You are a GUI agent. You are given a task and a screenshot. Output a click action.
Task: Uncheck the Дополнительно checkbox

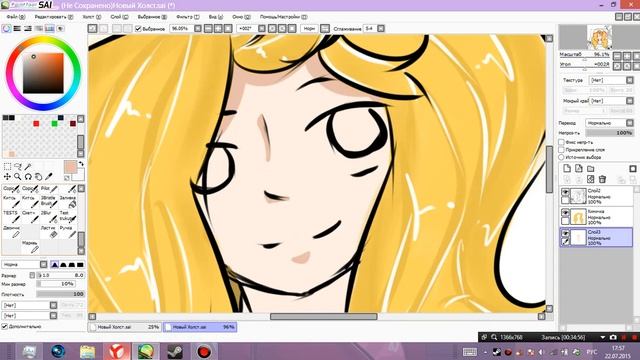coord(4,326)
